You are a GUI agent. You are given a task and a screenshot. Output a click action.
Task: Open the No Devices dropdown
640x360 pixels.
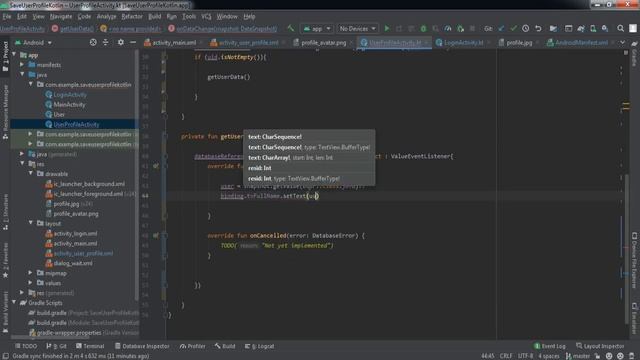(x=357, y=29)
